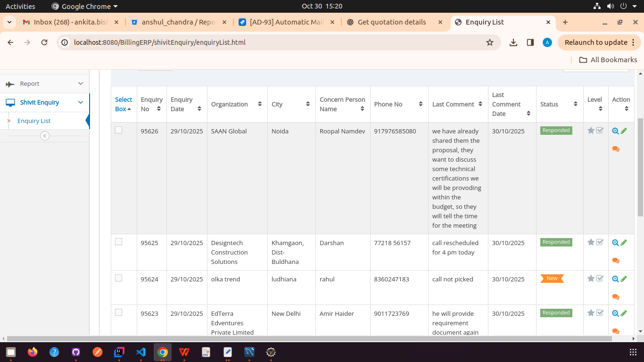Switch to the Inbox Gmail tab

tap(67, 22)
